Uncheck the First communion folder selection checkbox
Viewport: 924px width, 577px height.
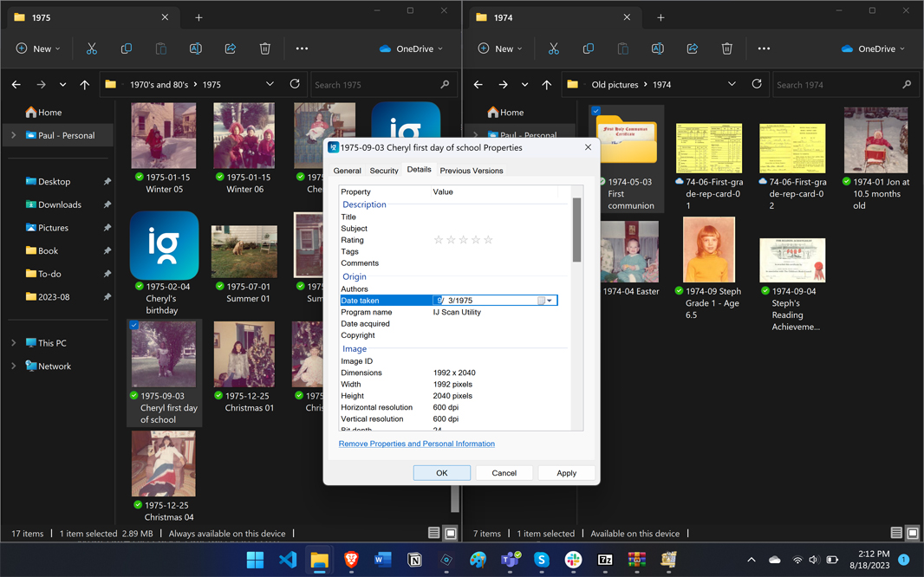click(x=595, y=111)
